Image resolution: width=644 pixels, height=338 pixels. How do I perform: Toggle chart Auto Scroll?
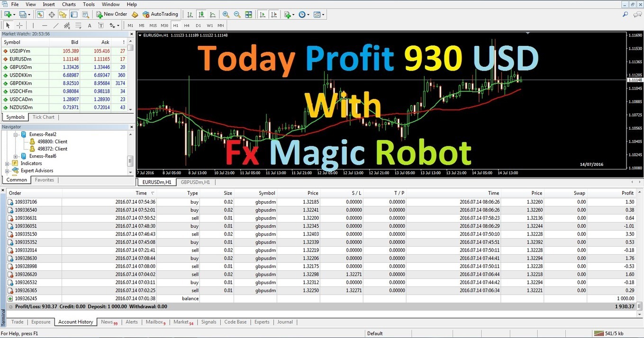point(263,15)
